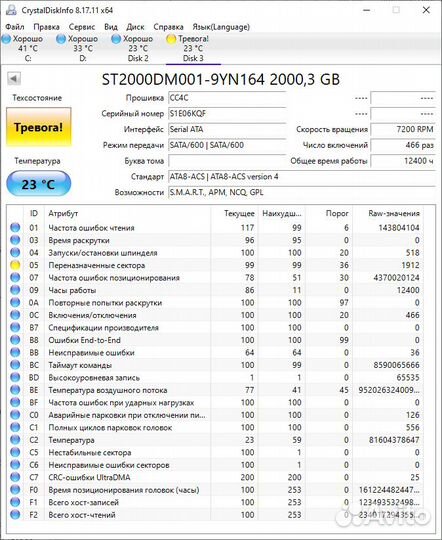
Task: Open the Вид menu
Action: point(111,27)
